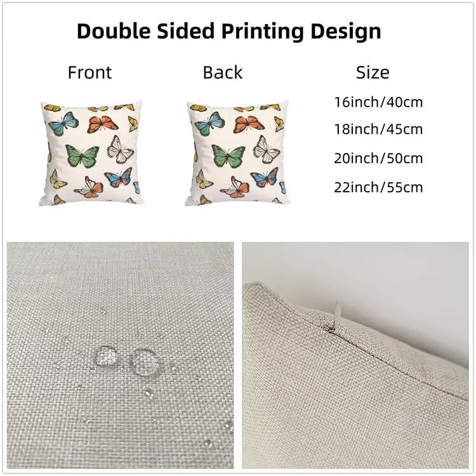Click the green butterfly on front pillow
The height and width of the screenshot is (476, 476).
(x=83, y=156)
